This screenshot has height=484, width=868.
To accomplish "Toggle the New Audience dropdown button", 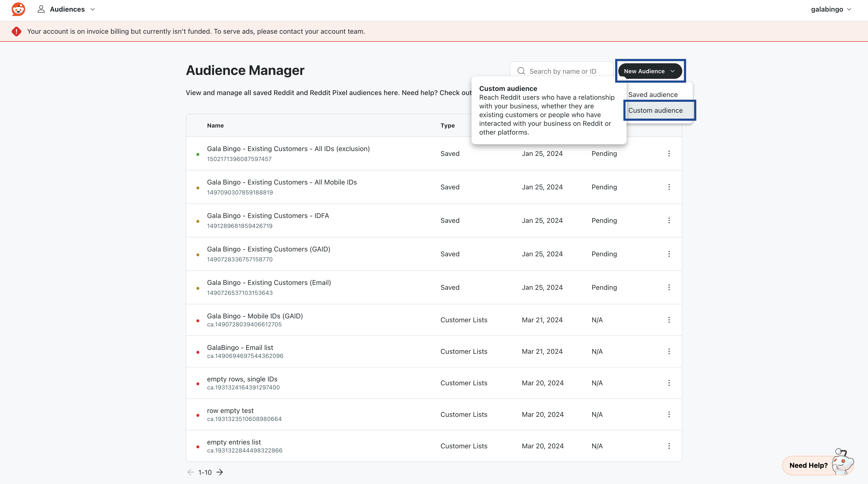I will click(x=650, y=71).
